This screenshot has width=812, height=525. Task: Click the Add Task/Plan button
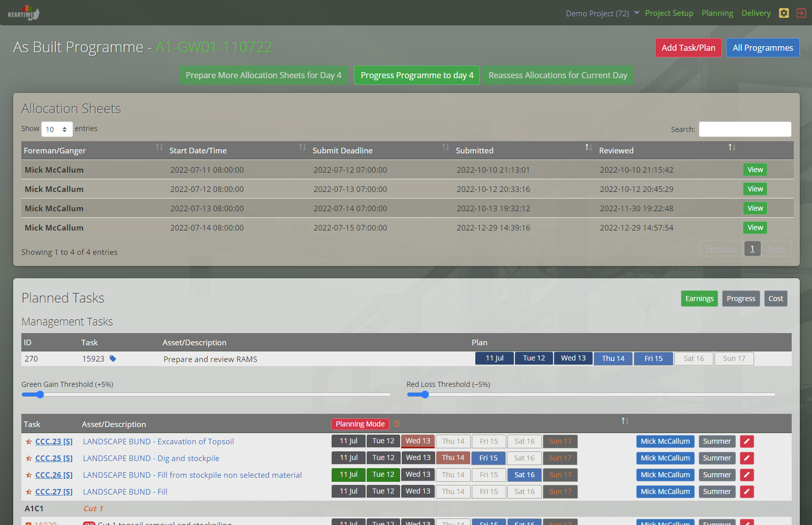tap(688, 48)
